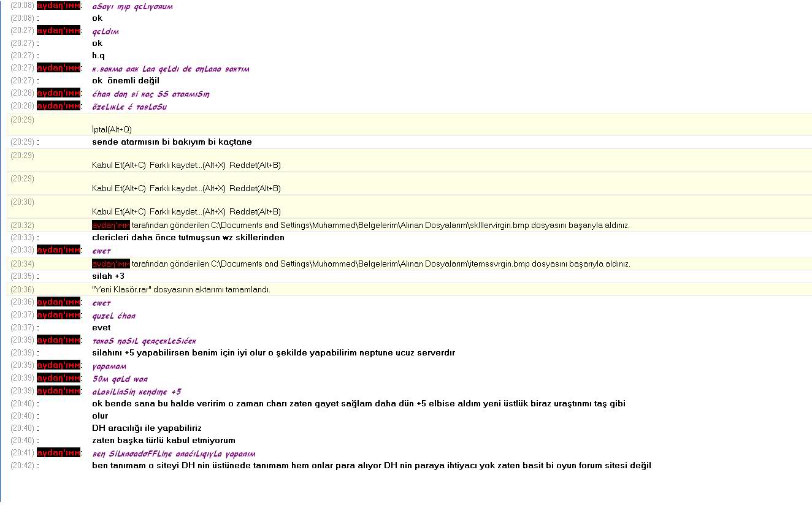The height and width of the screenshot is (505, 812).
Task: Select "DH aracılığı ile yapabiliriz" message
Action: coord(147,428)
